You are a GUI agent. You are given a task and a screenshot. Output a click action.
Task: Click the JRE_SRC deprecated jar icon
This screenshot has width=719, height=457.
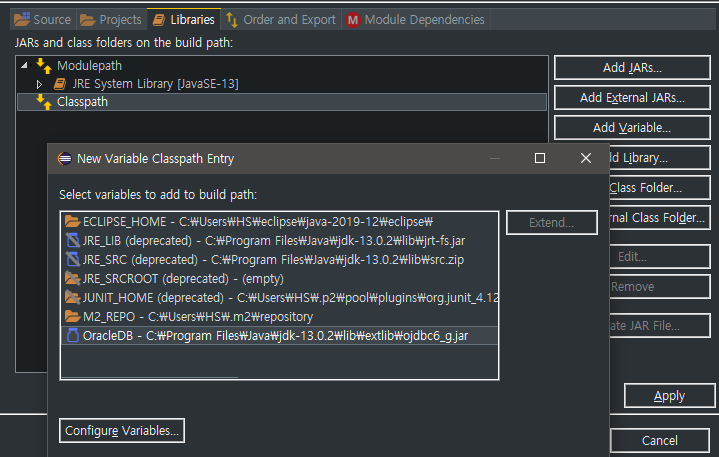pyautogui.click(x=72, y=260)
